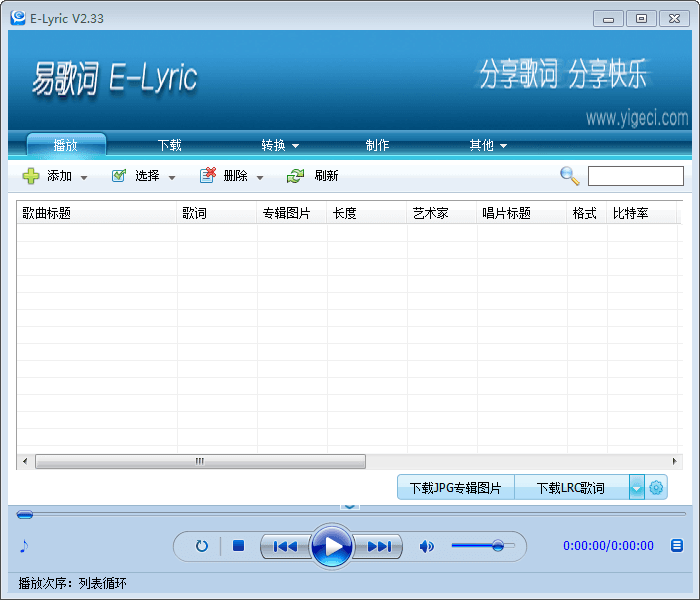Open dropdown arrow beside 下载LRC歌词
The width and height of the screenshot is (700, 600).
(637, 488)
